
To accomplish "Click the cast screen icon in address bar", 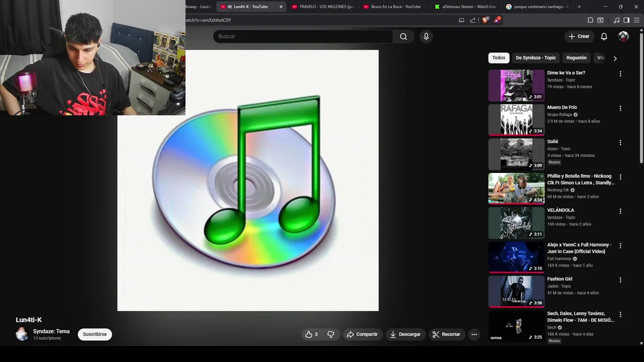I will pyautogui.click(x=461, y=20).
